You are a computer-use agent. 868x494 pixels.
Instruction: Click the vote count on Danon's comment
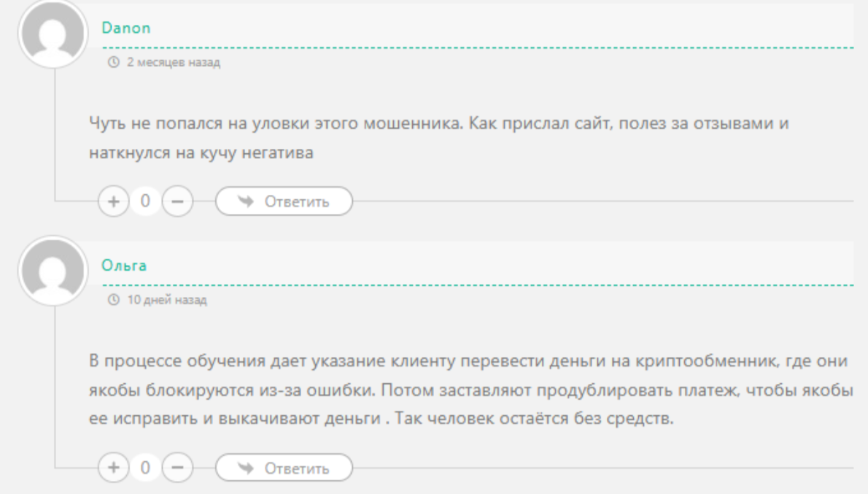[x=145, y=201]
